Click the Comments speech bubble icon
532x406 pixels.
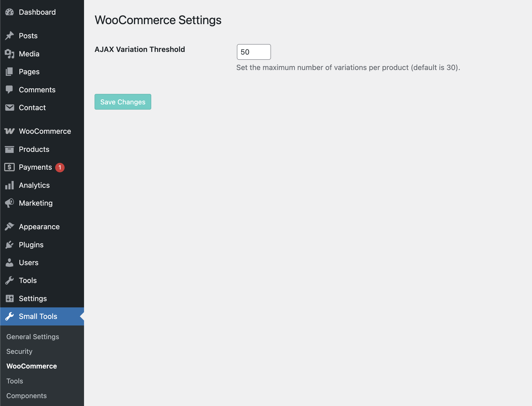[x=9, y=90]
